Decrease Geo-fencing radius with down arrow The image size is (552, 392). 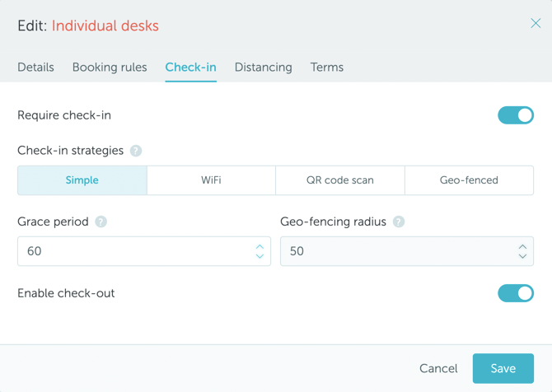click(522, 256)
